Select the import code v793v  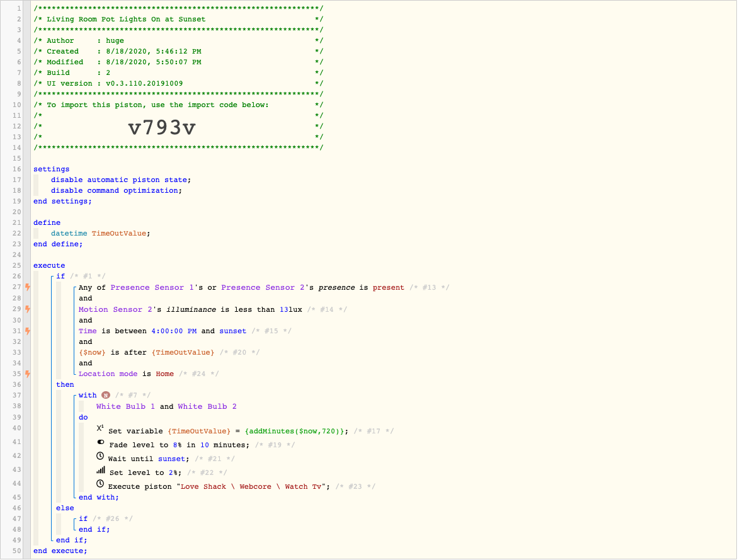tap(162, 127)
